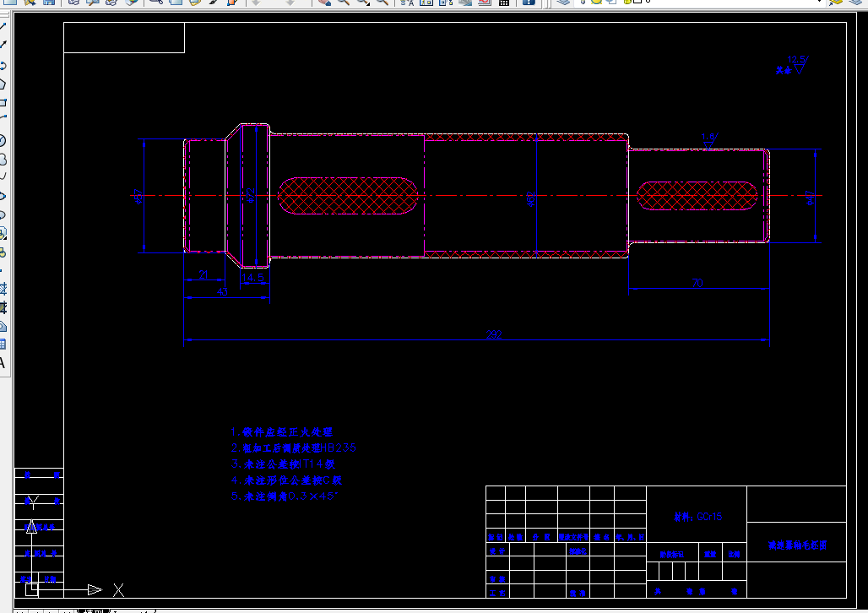Select the Rectangle tool
The width and height of the screenshot is (868, 613).
[3, 102]
